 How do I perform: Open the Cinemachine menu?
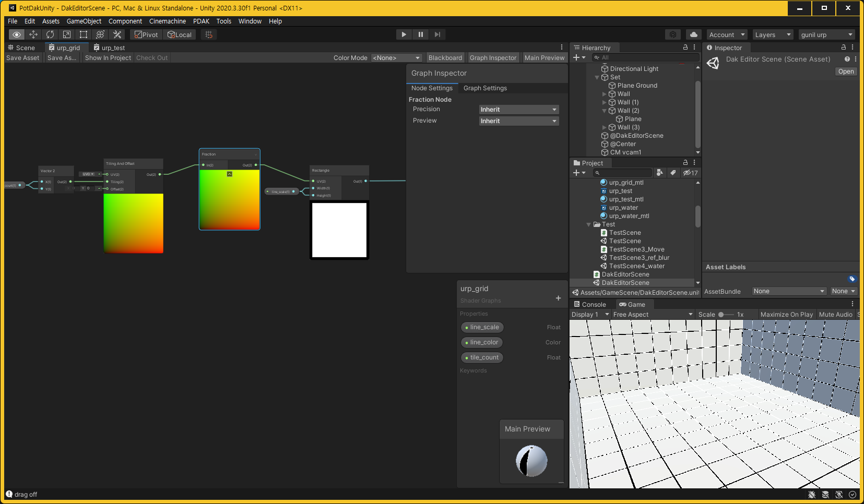168,21
